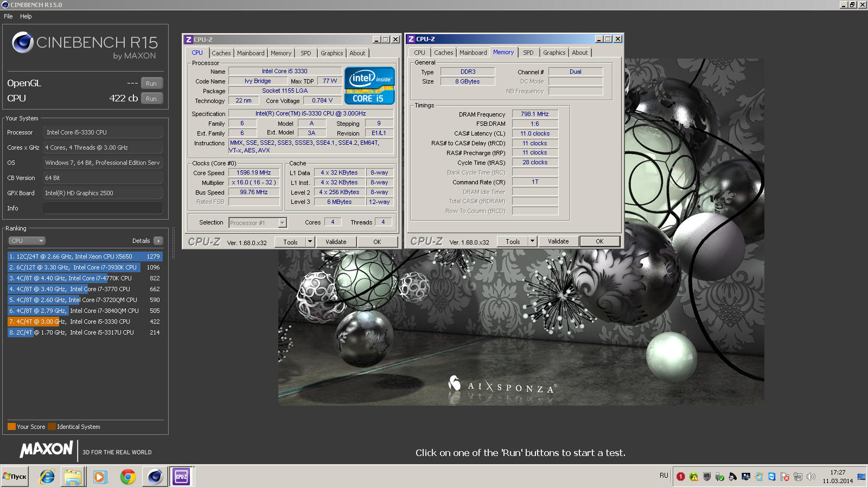Click the GFX Board field Intel(R) HD Graphics 2500
The image size is (868, 488).
click(103, 193)
